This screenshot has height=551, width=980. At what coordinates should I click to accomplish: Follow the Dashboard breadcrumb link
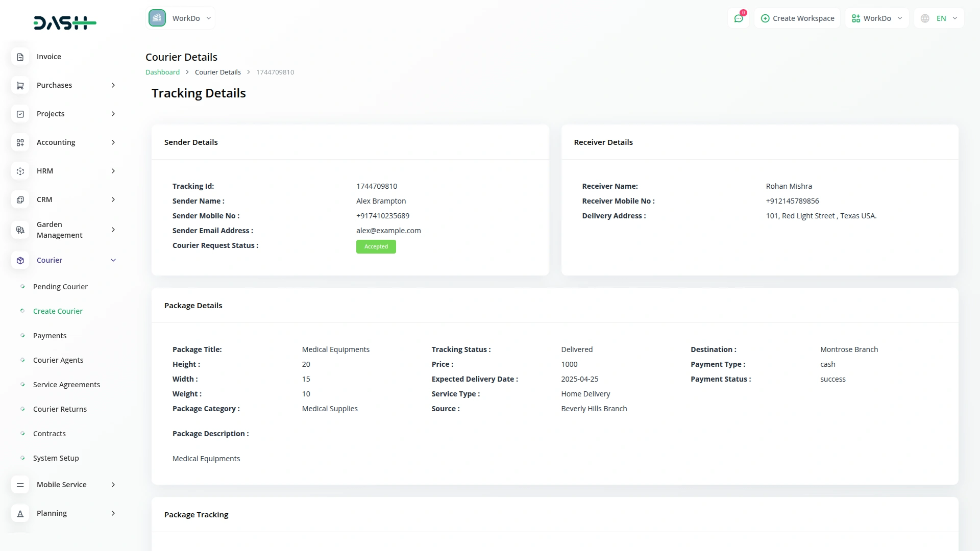pyautogui.click(x=162, y=72)
